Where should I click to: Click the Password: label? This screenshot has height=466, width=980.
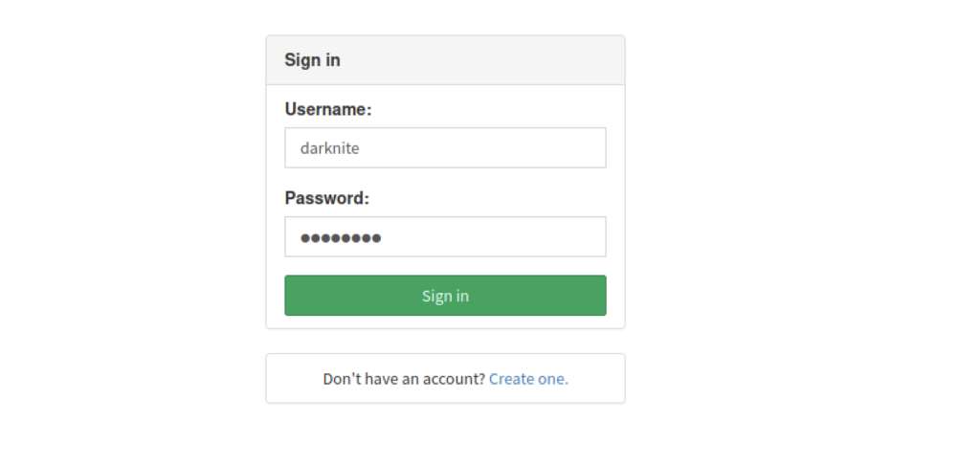[326, 199]
